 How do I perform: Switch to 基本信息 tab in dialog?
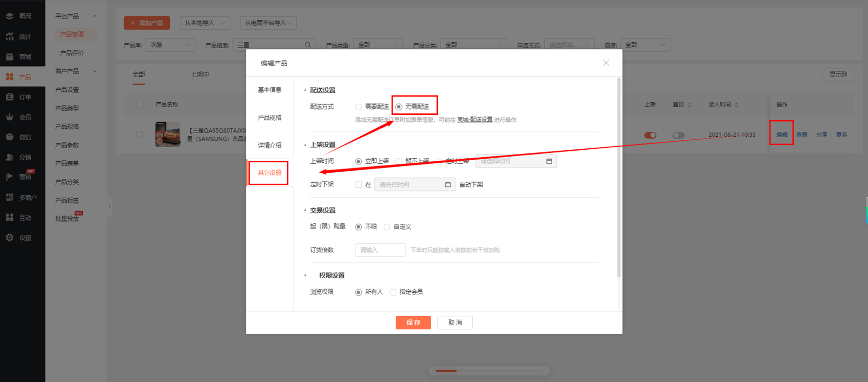(x=270, y=90)
